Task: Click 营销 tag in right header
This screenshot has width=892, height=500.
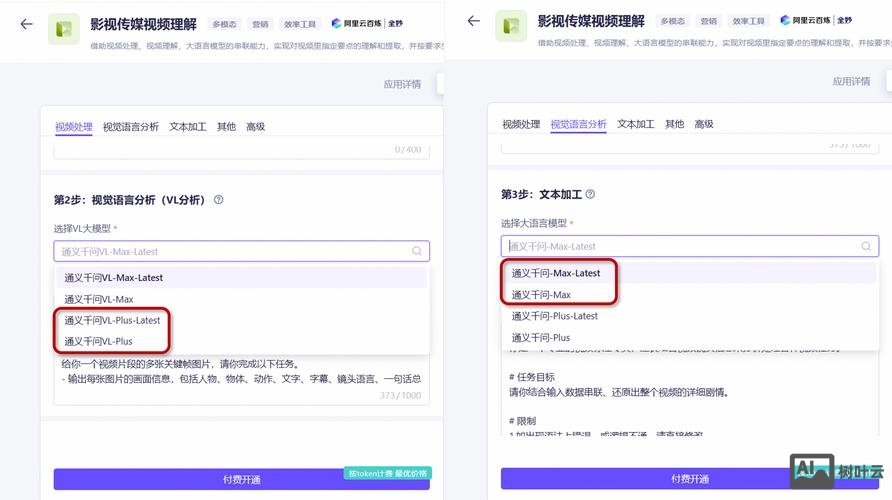Action: [708, 21]
